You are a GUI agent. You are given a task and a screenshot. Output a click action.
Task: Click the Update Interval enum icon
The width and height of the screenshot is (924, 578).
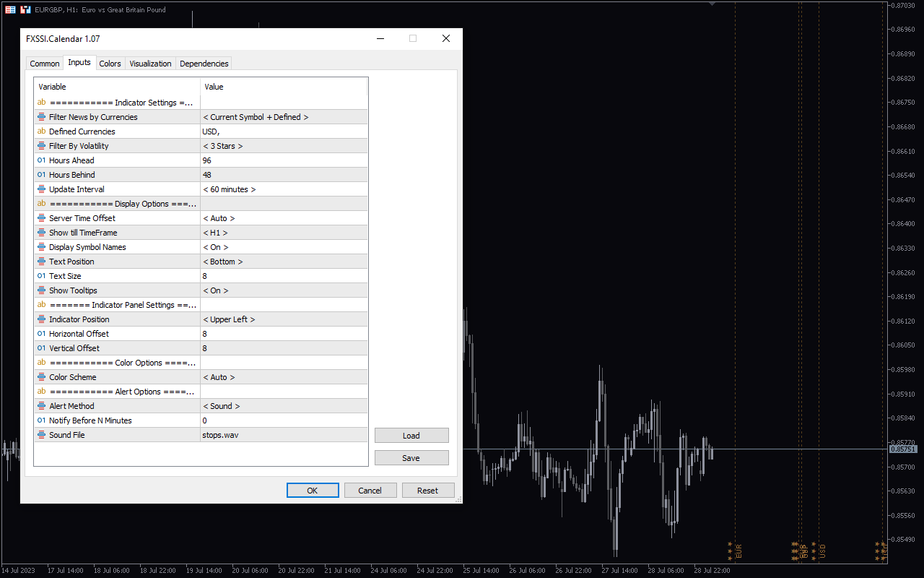pyautogui.click(x=41, y=189)
